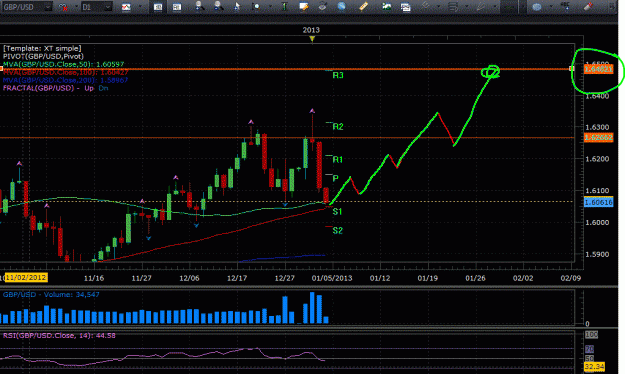The height and width of the screenshot is (374, 625).
Task: Click the edit note pencil icon
Action: pyautogui.click(x=304, y=6)
